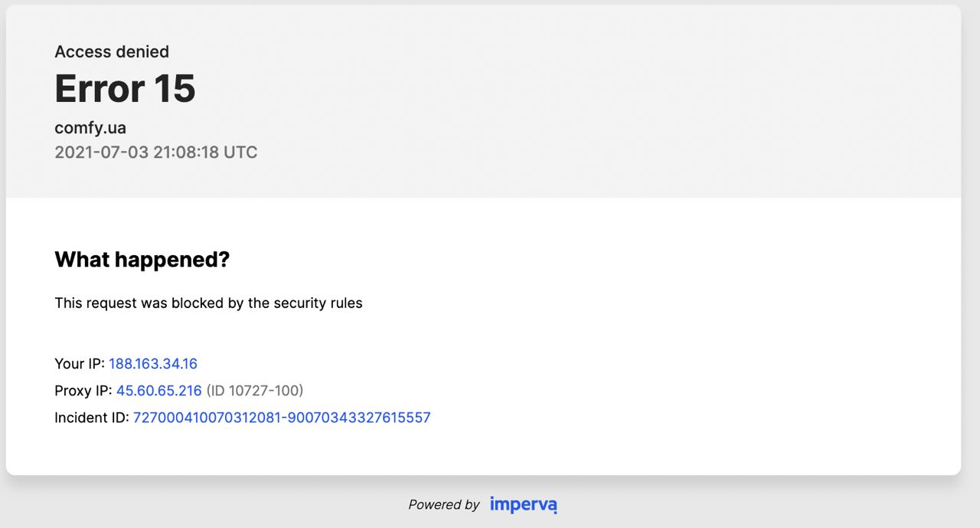Screen dimensions: 980x528
Task: Click the Incident ID number value
Action: pos(282,418)
